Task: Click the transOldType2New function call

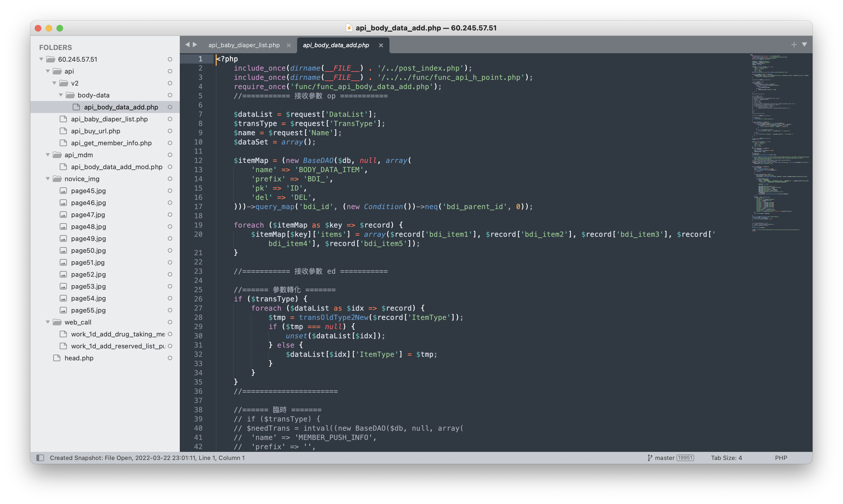Action: (x=334, y=317)
